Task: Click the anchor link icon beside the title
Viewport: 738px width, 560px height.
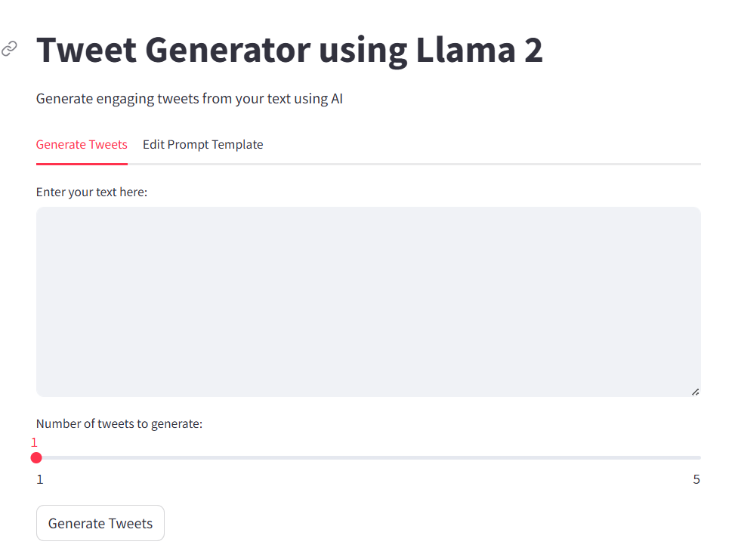Action: tap(9, 48)
